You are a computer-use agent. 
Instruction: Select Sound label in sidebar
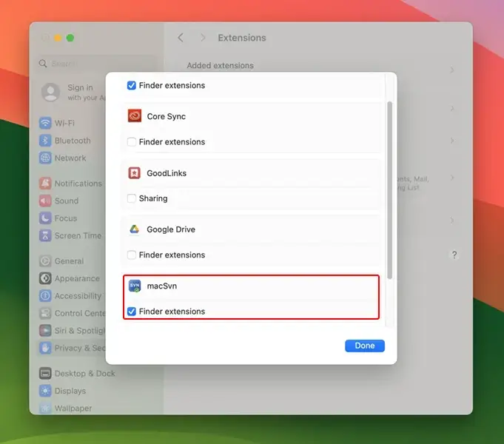(x=67, y=201)
